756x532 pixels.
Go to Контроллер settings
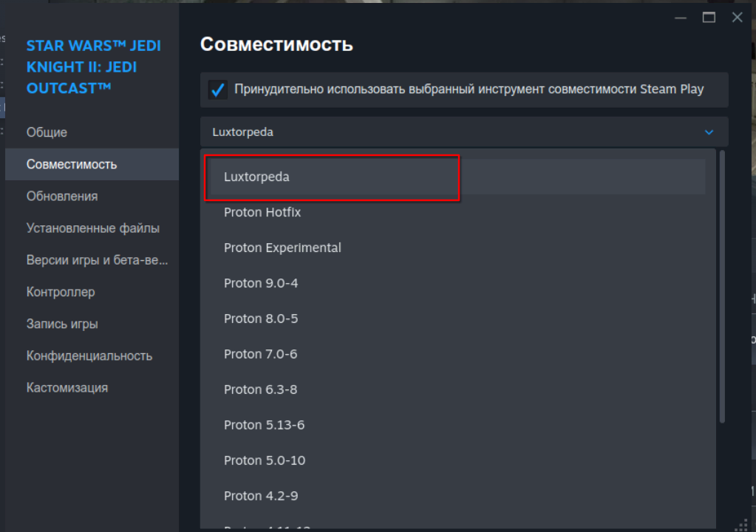tap(61, 292)
